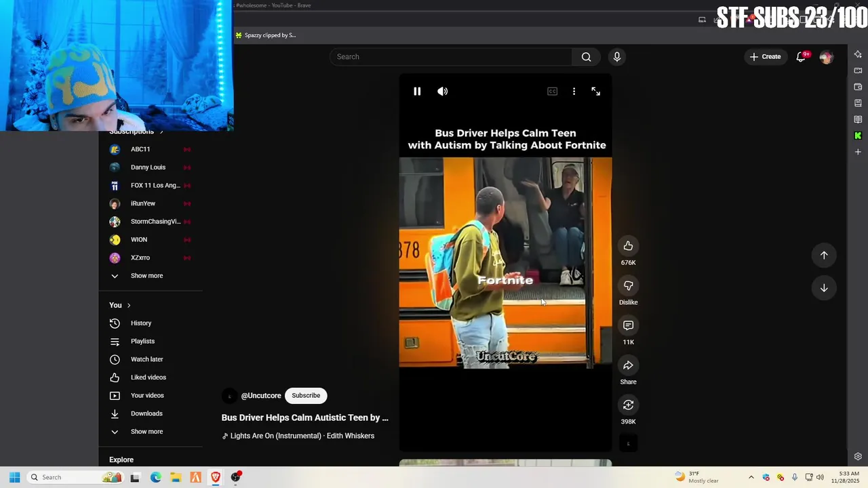This screenshot has width=868, height=488.
Task: Open the clock and date 5:33 AM
Action: (846, 477)
